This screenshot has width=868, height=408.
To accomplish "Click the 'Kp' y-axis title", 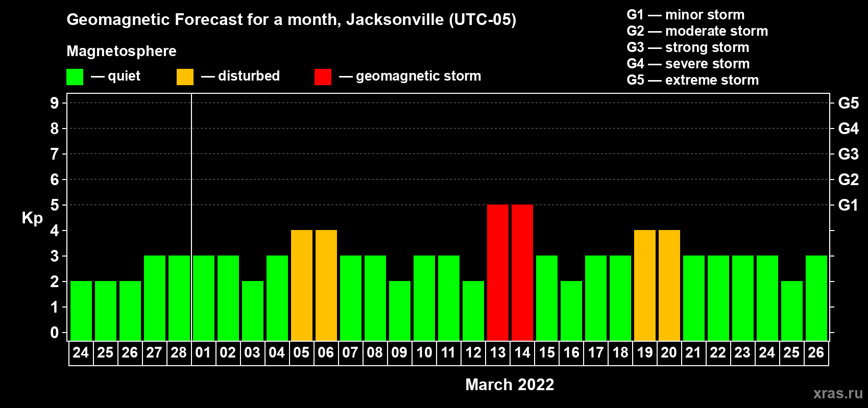I will [32, 218].
